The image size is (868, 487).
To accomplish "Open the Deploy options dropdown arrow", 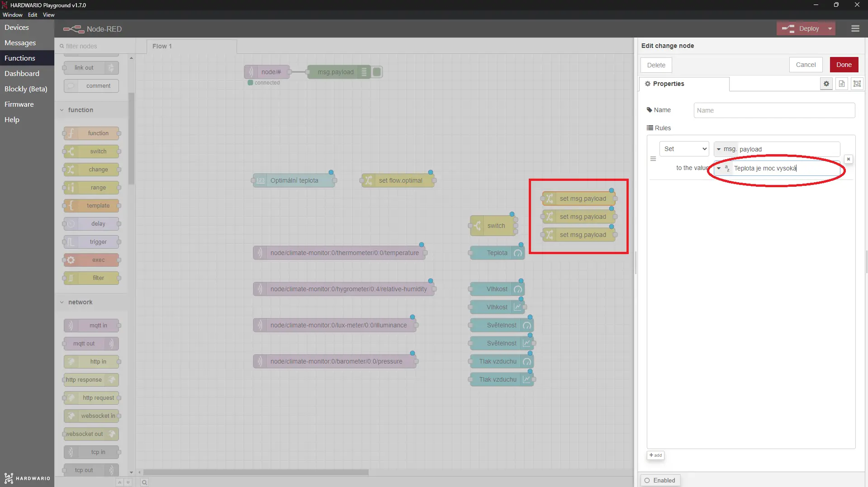I will coord(830,28).
